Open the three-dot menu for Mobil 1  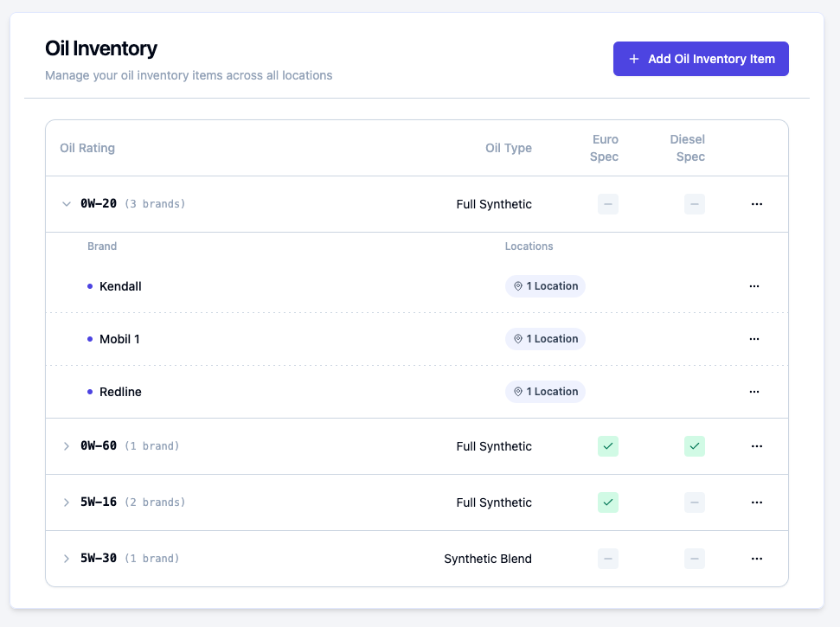pos(754,339)
